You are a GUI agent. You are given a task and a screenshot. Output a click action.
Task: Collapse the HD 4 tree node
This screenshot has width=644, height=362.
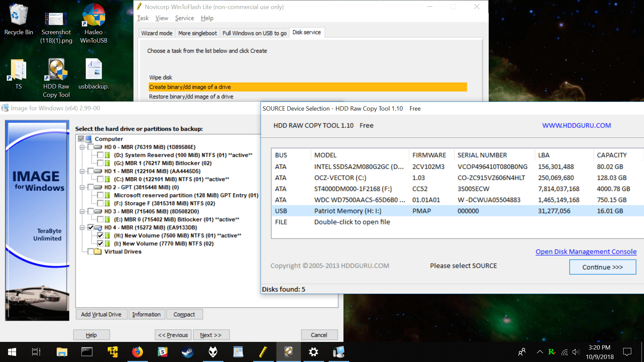pyautogui.click(x=82, y=228)
